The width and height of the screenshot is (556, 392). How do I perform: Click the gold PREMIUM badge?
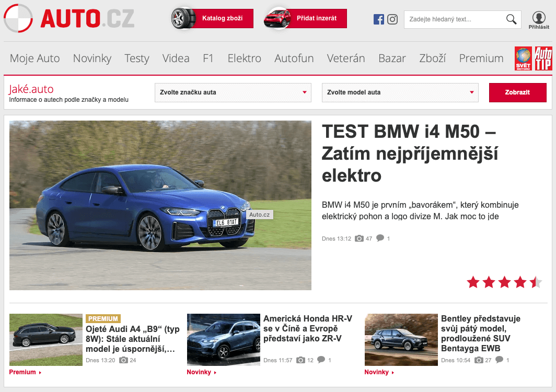tap(103, 319)
